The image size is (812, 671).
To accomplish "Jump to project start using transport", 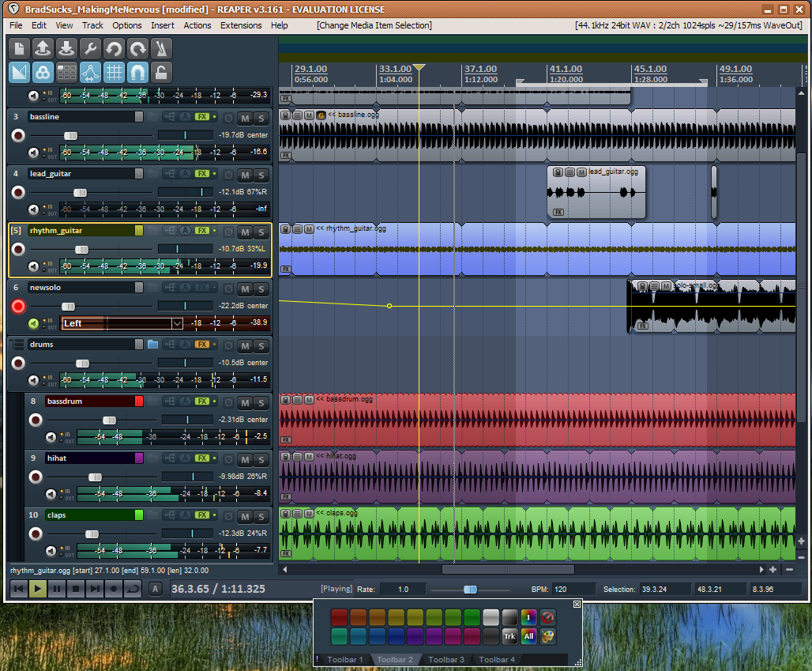I will pyautogui.click(x=18, y=589).
